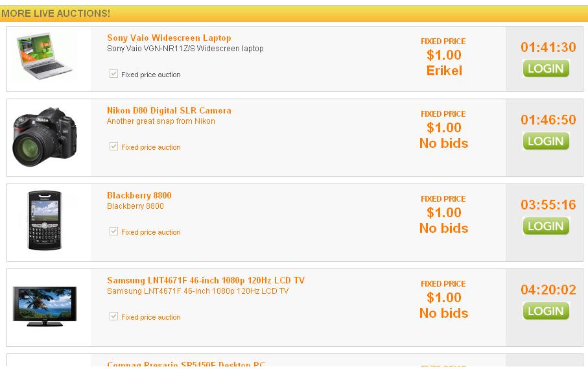The image size is (588, 369).
Task: Open the Blackberry 8800 title link
Action: (139, 195)
